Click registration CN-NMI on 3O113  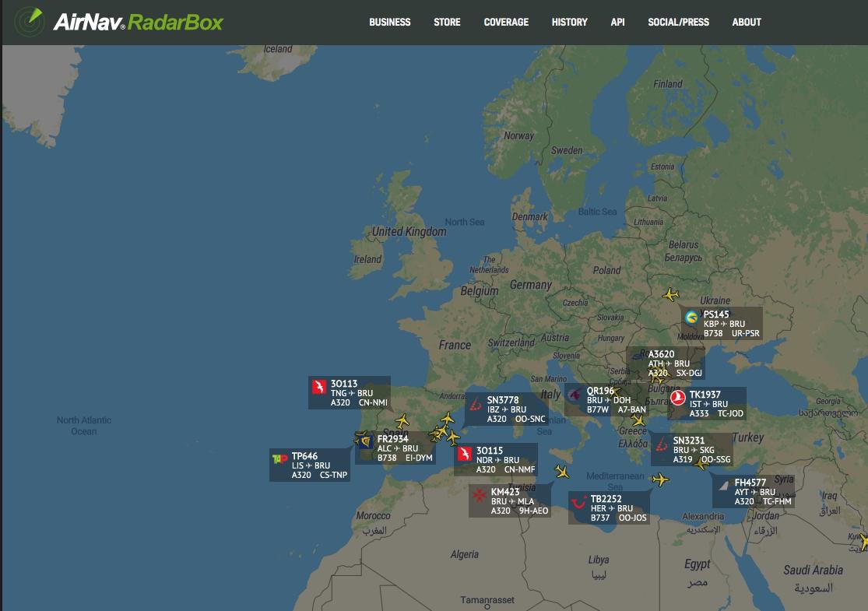click(x=373, y=402)
